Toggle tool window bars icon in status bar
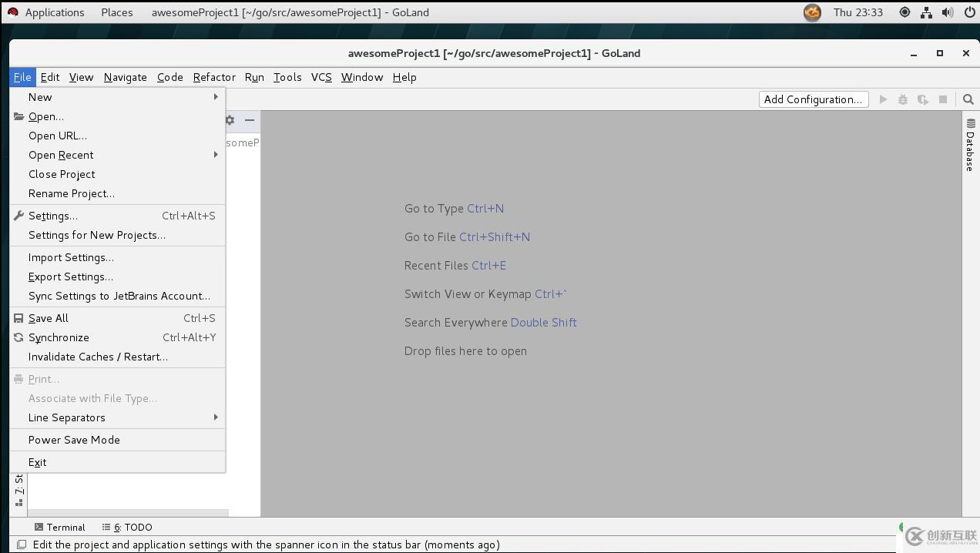 pos(22,545)
